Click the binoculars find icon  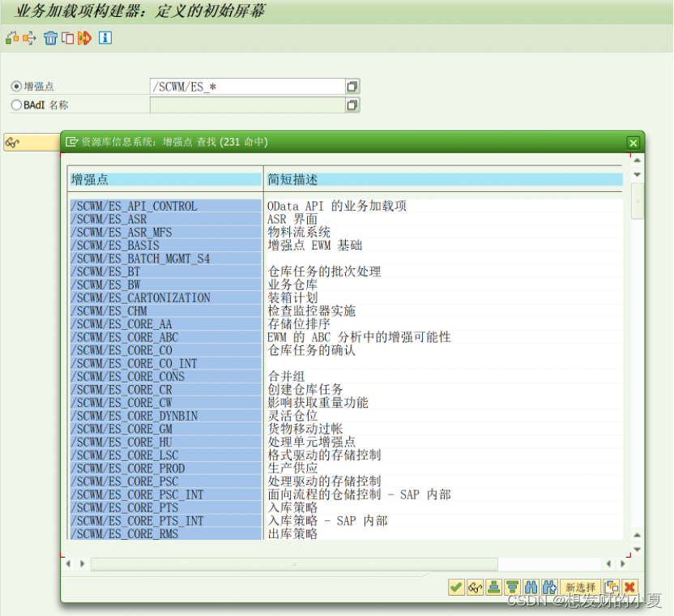click(x=531, y=587)
